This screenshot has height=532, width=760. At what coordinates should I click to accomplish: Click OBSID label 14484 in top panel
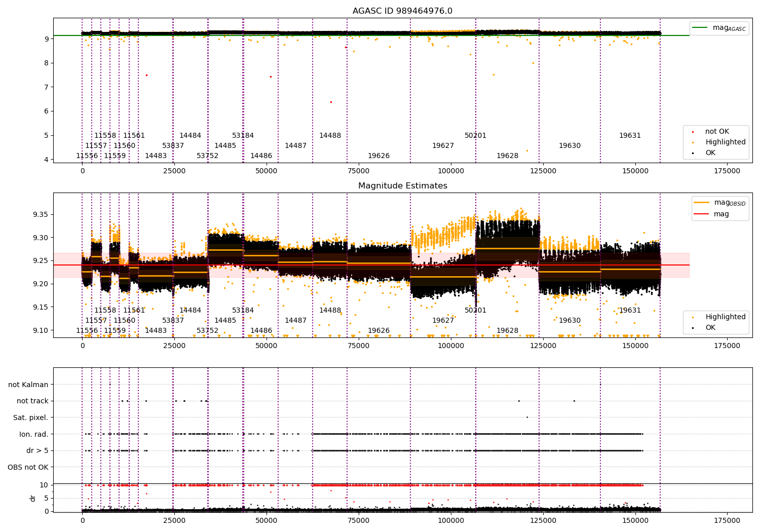tap(191, 136)
